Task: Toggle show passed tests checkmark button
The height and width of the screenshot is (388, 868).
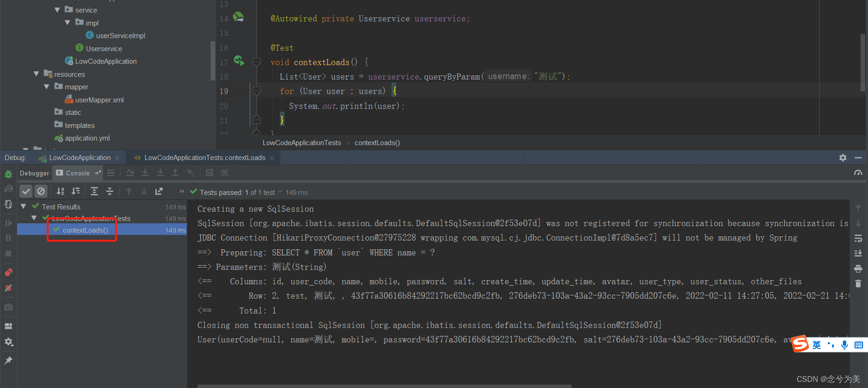Action: [x=26, y=191]
